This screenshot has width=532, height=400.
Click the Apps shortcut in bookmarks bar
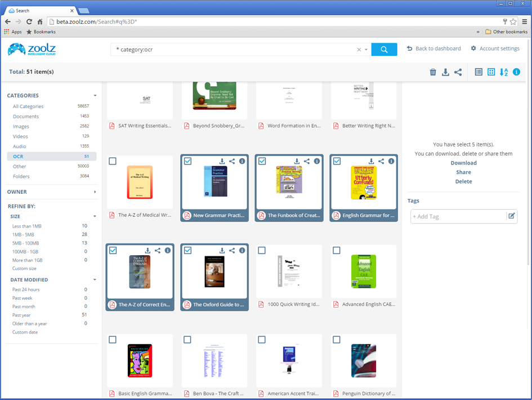coord(13,32)
